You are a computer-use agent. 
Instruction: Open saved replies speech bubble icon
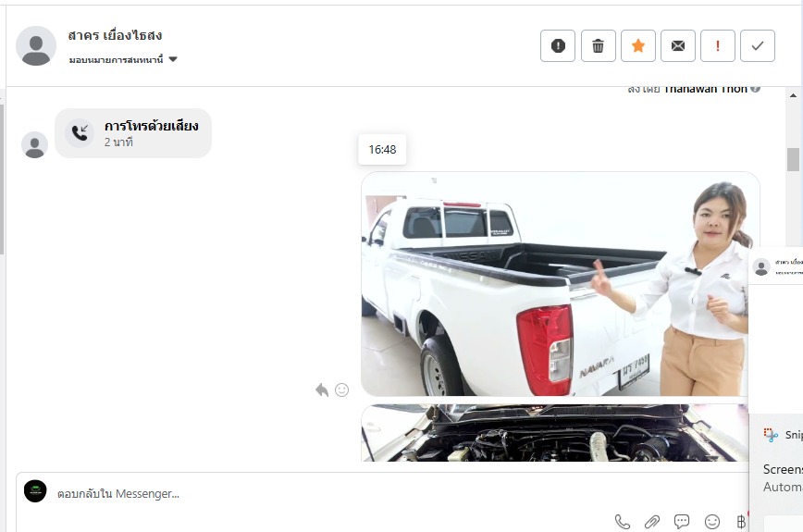(x=682, y=522)
